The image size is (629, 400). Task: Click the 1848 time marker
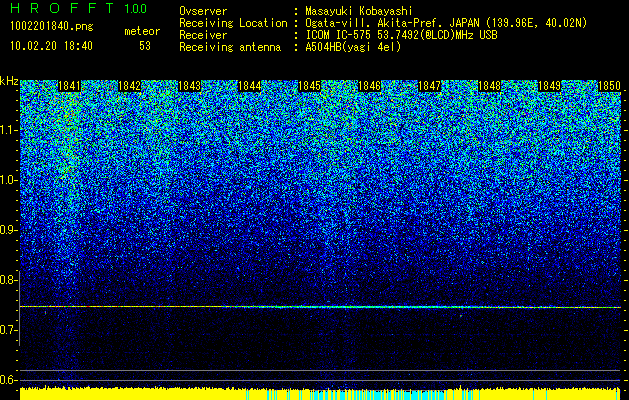coord(490,86)
